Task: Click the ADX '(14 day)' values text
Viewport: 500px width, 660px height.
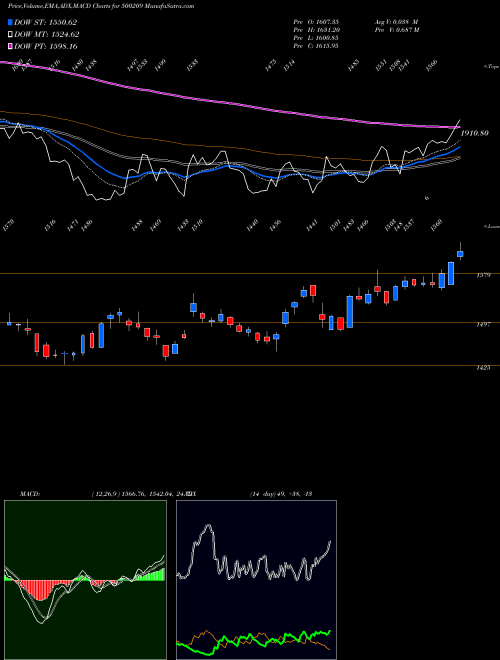Action: 280,494
